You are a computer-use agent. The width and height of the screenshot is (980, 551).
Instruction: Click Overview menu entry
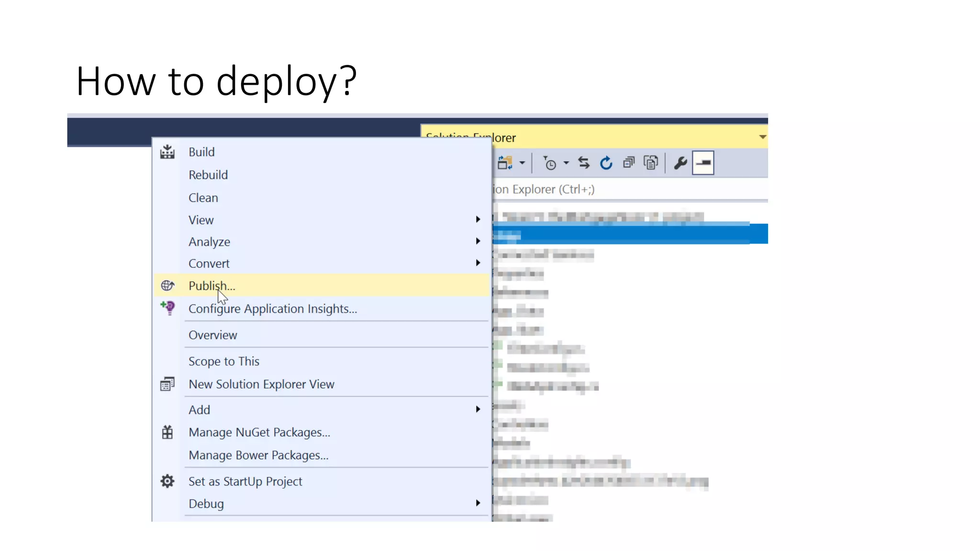322,335
